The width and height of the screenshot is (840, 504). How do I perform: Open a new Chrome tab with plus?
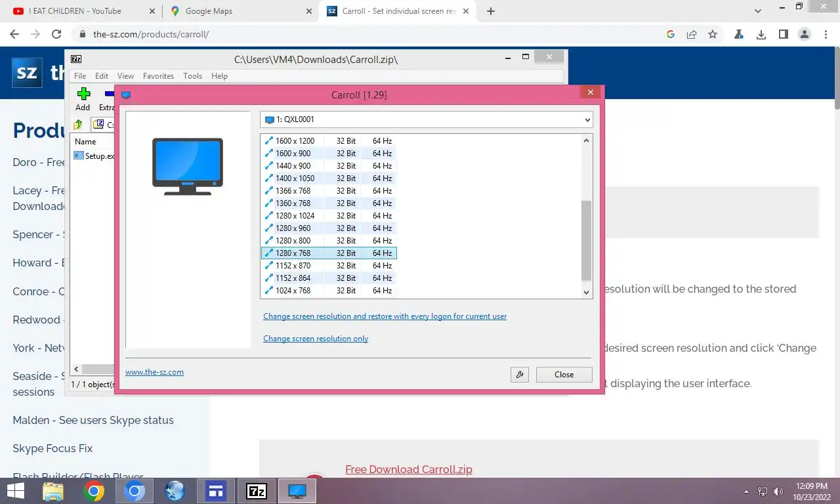(x=491, y=11)
